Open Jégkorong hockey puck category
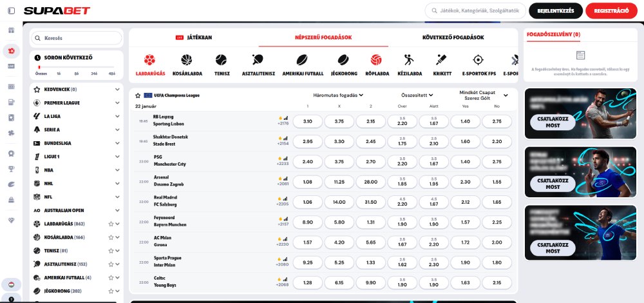This screenshot has width=644, height=303. (343, 61)
